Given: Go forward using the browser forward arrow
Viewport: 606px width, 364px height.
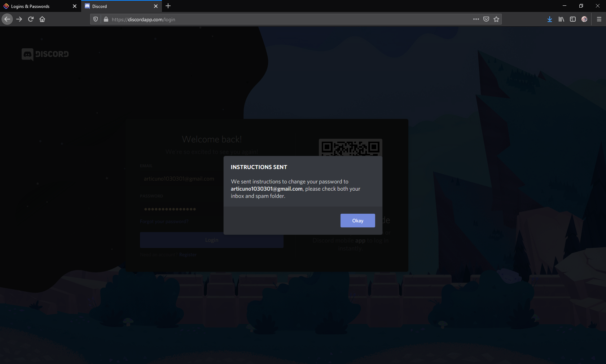Looking at the screenshot, I should [x=19, y=19].
